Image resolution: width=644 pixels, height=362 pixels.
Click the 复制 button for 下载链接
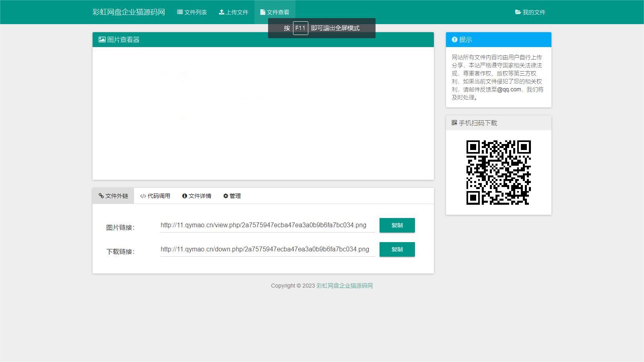(397, 249)
